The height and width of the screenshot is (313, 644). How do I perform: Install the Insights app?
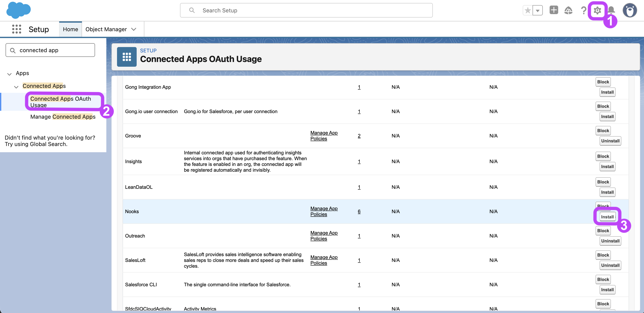click(607, 167)
